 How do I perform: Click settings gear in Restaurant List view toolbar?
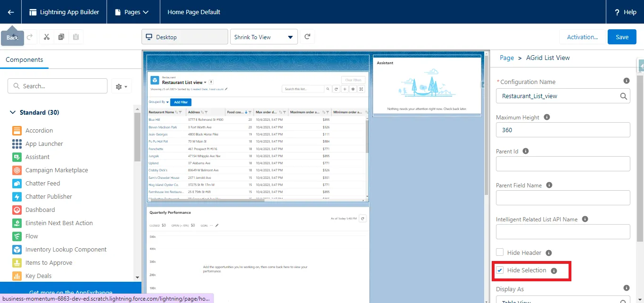pyautogui.click(x=353, y=89)
